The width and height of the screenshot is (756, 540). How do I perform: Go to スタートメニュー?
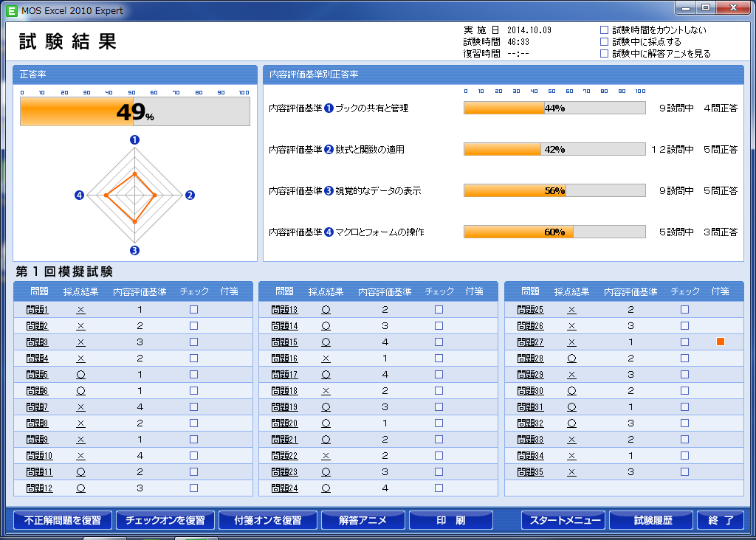[x=563, y=520]
